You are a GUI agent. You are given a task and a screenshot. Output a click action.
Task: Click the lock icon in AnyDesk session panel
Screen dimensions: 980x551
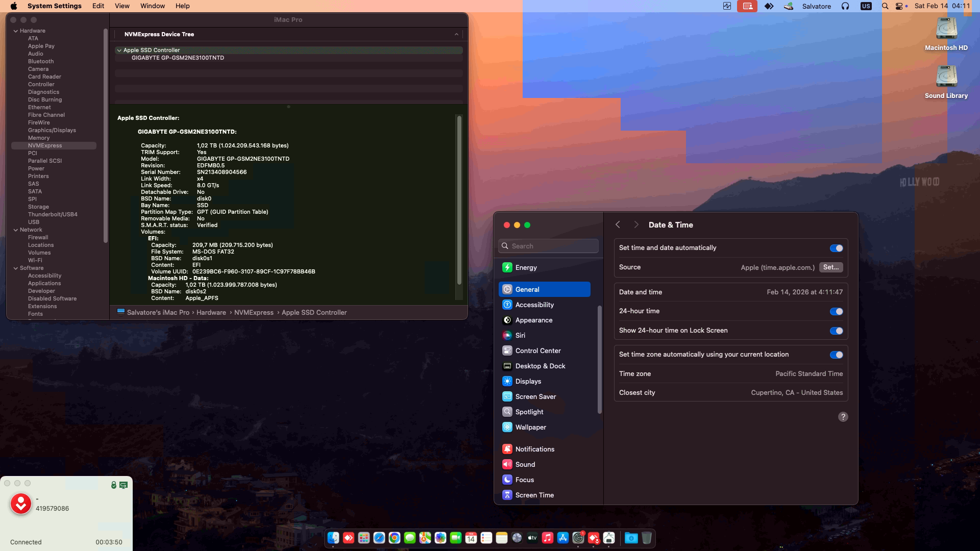[x=114, y=485]
